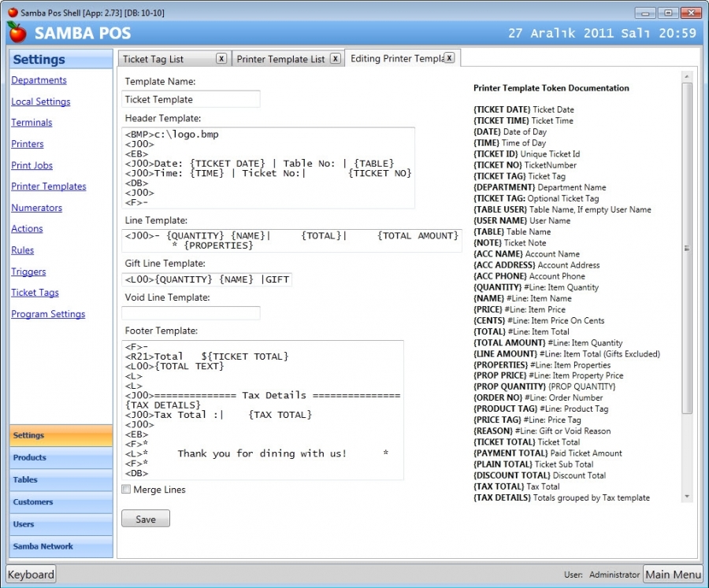The image size is (709, 588).
Task: Open Program Settings
Action: pyautogui.click(x=48, y=314)
